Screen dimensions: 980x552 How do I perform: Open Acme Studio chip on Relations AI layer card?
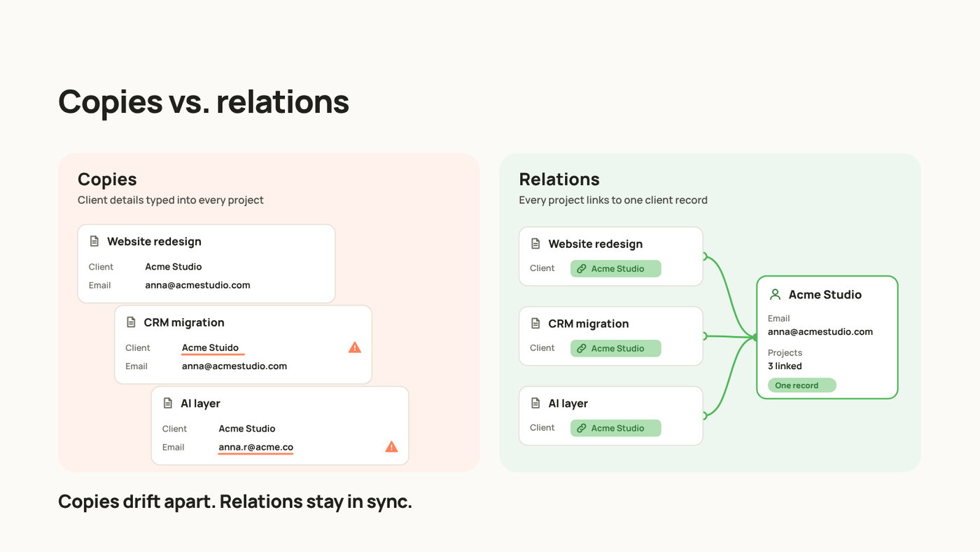[x=616, y=429]
